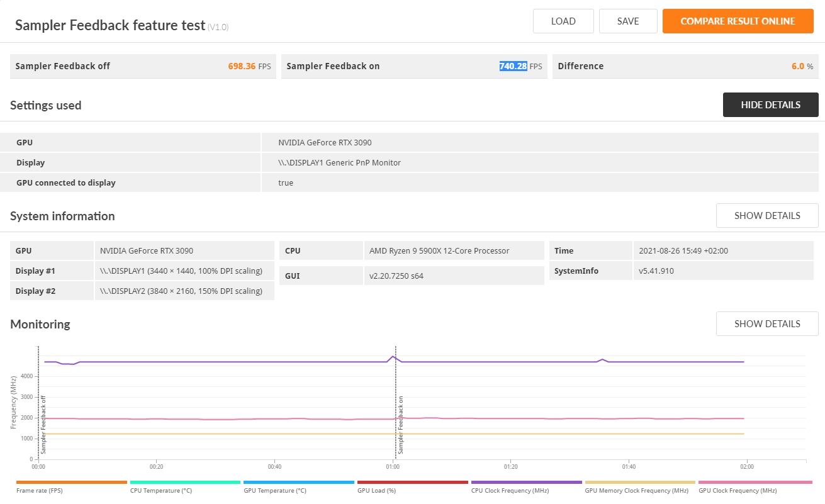Click the 6.0 % difference value

[x=798, y=66]
